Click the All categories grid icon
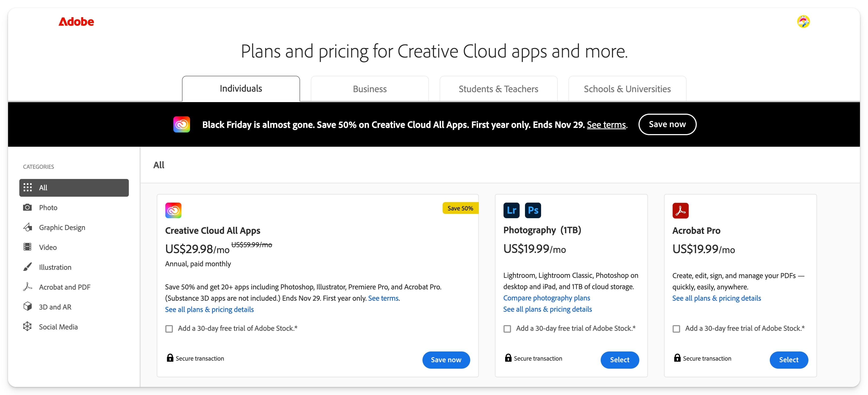868x395 pixels. 28,188
